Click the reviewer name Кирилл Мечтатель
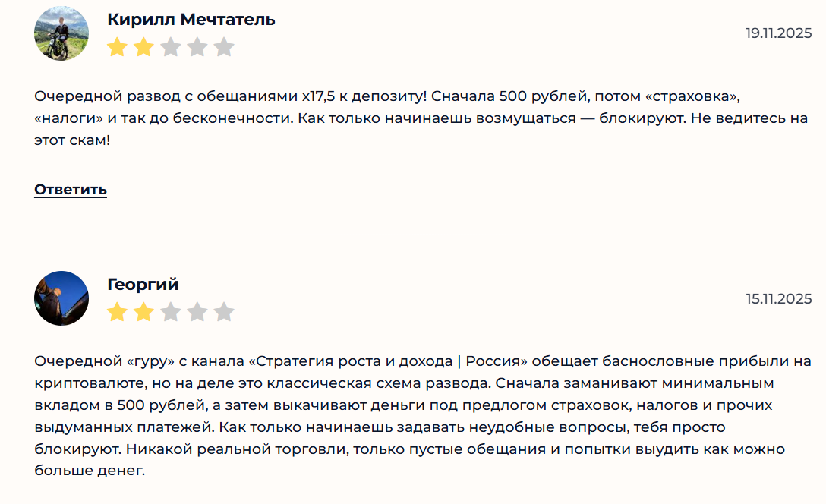This screenshot has height=504, width=826. pyautogui.click(x=191, y=20)
